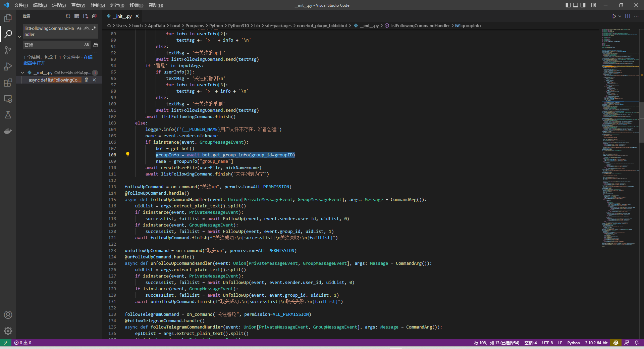Clear all search results
Screen dimensions: 644x349
[77, 16]
